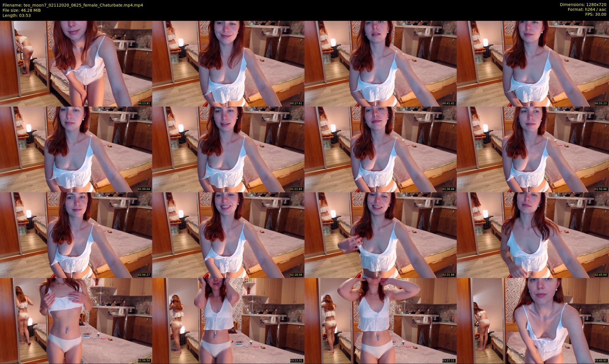Viewport: 609px width, 364px height.
Task: Click the thumbnail marked 03:27.11
Action: click(x=380, y=321)
